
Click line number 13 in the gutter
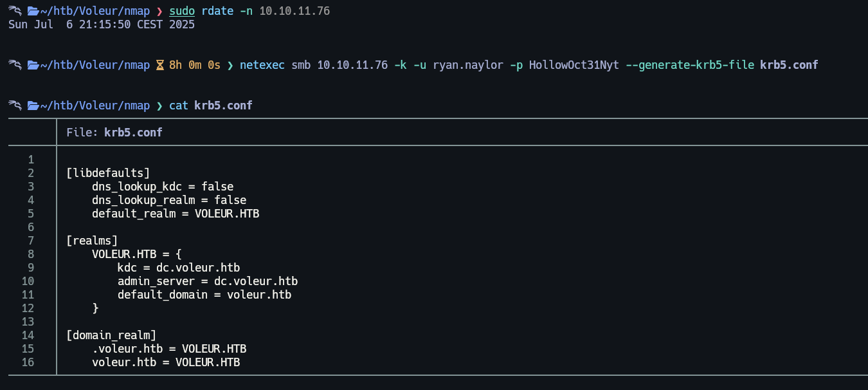pos(28,322)
